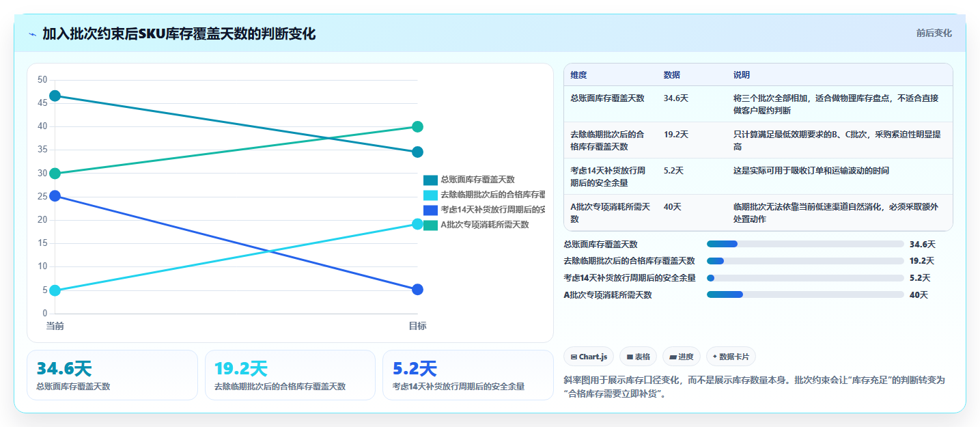The image size is (980, 427).
Task: Click the 去除临期批次后的合格库存覆盖天数 progress bar
Action: coord(805,261)
